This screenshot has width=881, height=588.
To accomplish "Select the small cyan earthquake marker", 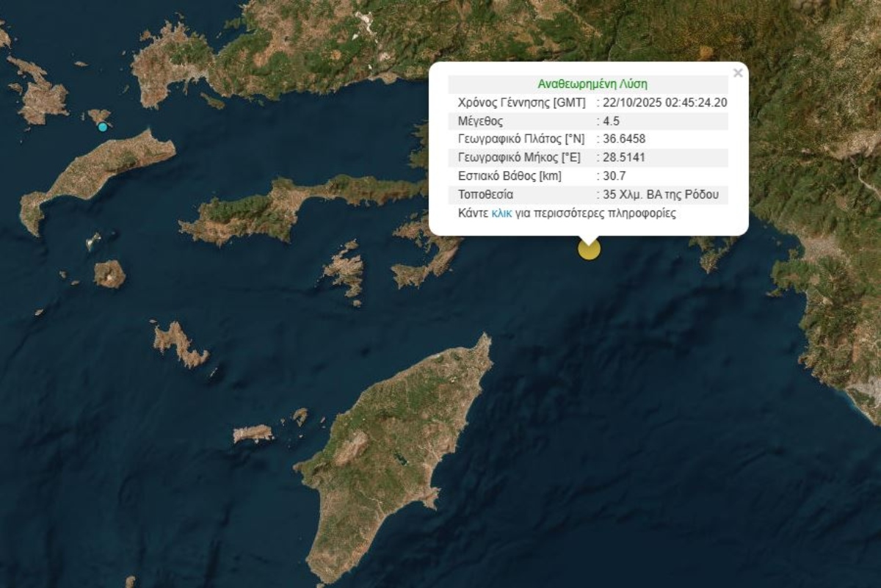I will pos(103,127).
